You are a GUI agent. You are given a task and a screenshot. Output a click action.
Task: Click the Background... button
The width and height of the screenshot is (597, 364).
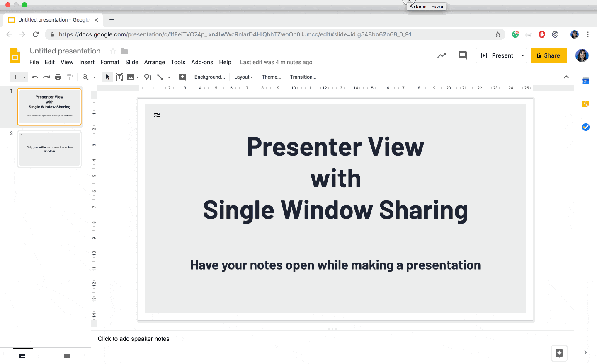tap(210, 77)
